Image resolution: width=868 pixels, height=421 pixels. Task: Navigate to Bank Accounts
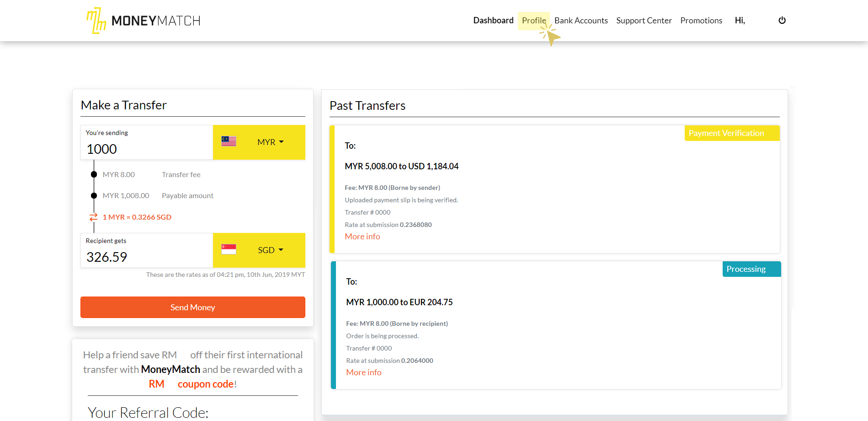[x=581, y=21]
